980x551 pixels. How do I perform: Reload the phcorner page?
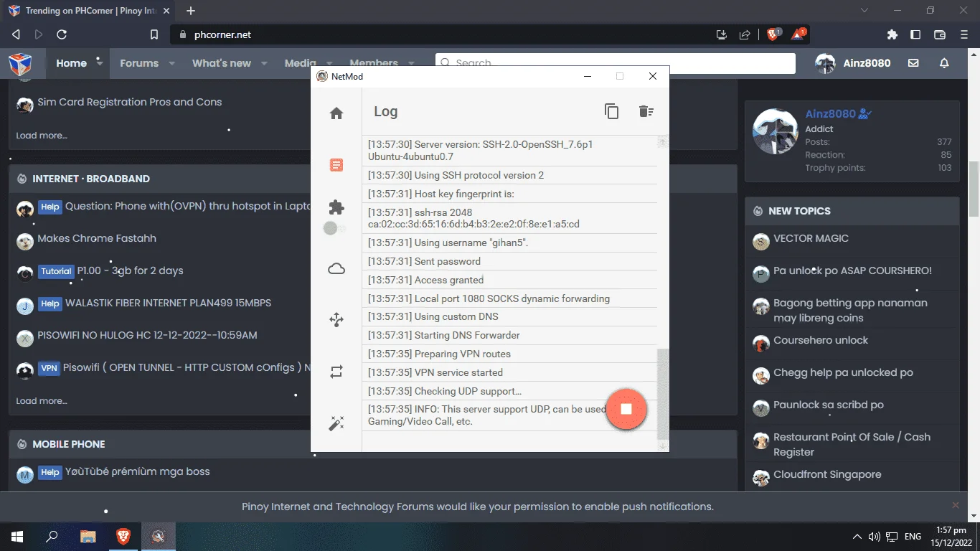pos(62,34)
